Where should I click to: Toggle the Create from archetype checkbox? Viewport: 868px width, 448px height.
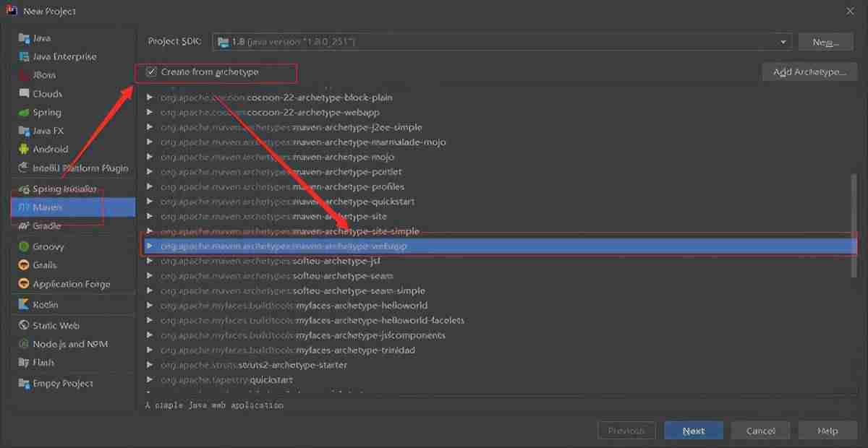pyautogui.click(x=151, y=72)
